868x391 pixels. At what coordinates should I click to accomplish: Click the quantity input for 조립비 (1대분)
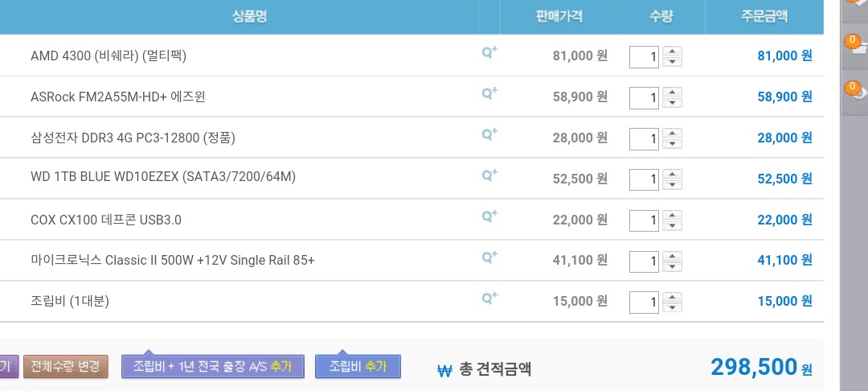click(644, 303)
